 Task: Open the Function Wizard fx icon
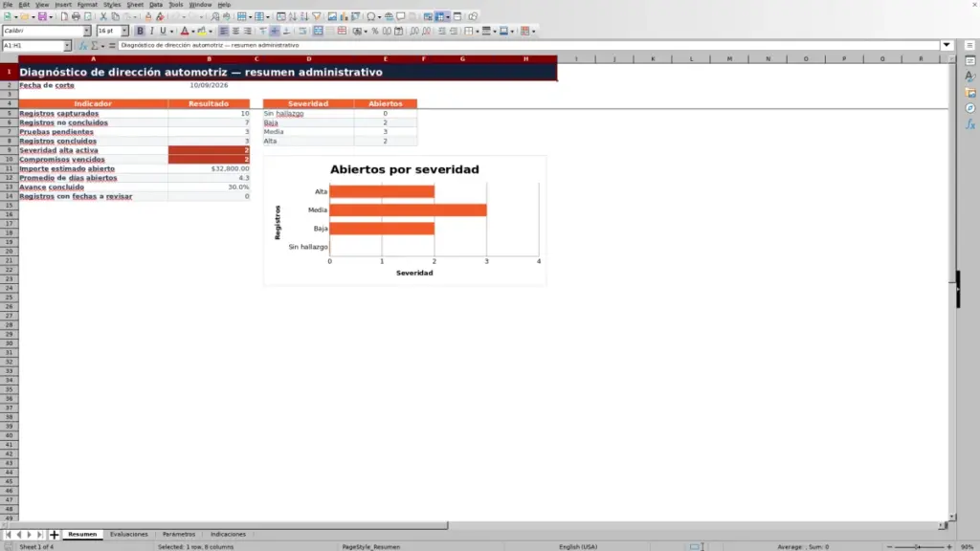coord(82,45)
